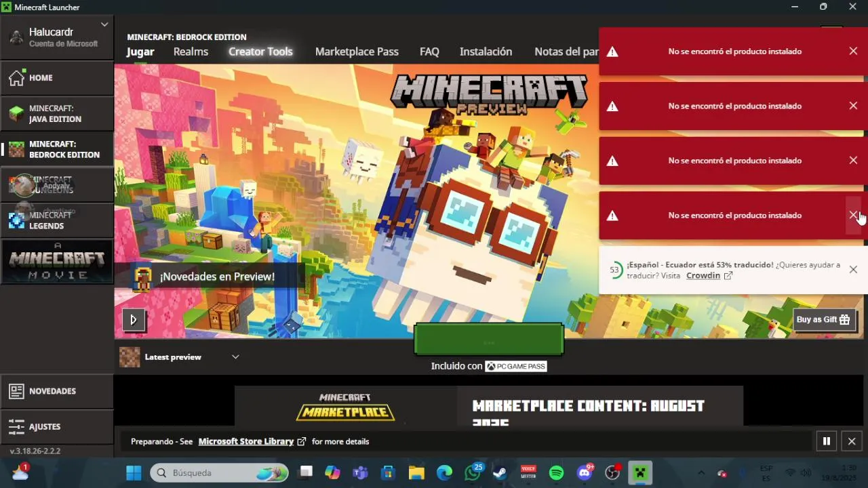
Task: Click the arrow icon below Novedades banner
Action: click(x=134, y=320)
